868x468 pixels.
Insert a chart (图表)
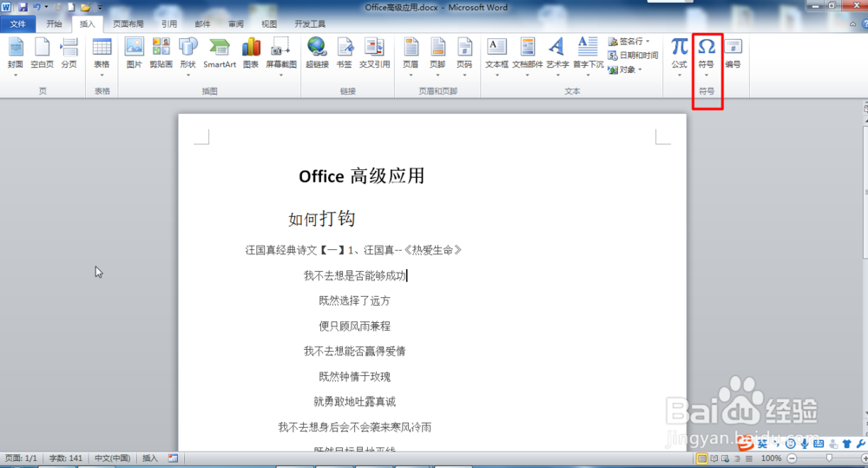click(251, 53)
